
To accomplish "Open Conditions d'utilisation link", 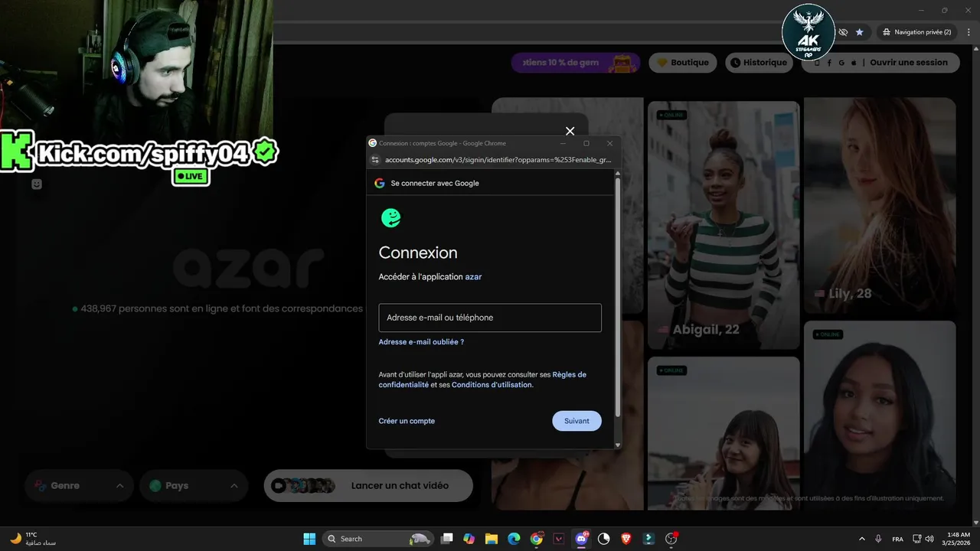I will pyautogui.click(x=492, y=385).
